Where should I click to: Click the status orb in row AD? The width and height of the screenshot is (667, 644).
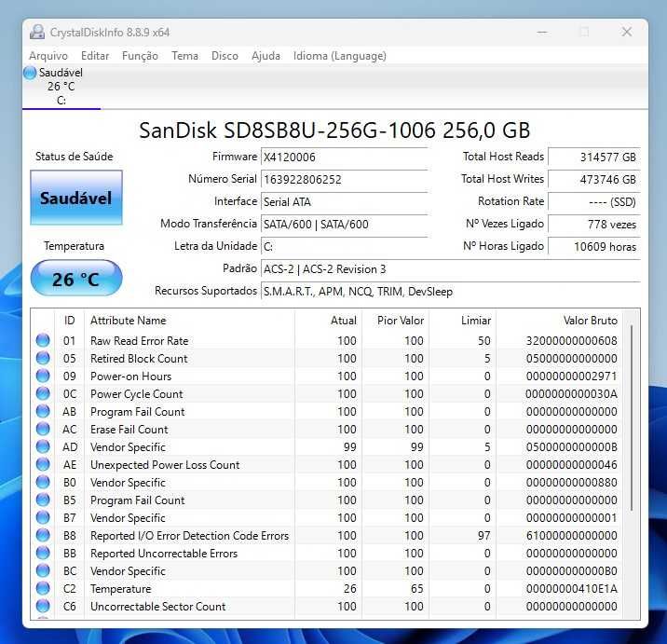coord(43,446)
